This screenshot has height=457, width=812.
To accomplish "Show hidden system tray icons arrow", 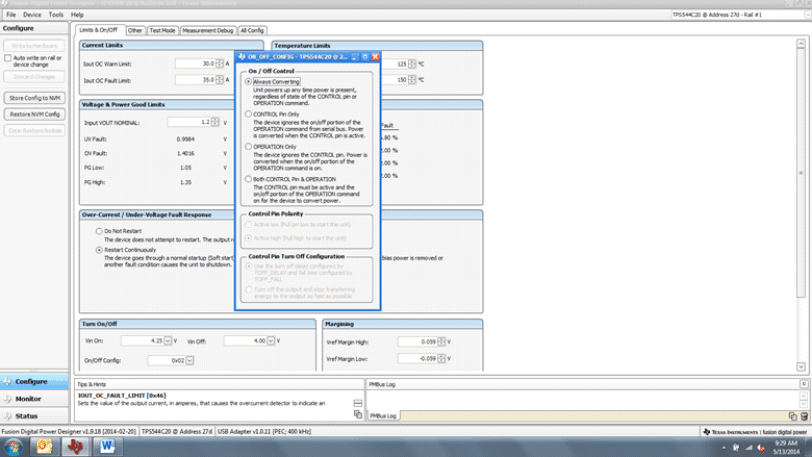I will coord(723,448).
